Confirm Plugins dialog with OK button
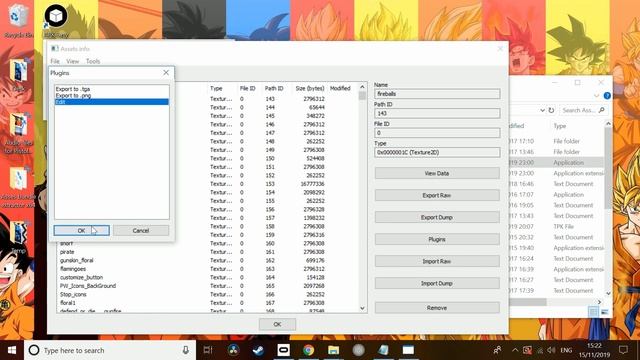 (x=82, y=231)
